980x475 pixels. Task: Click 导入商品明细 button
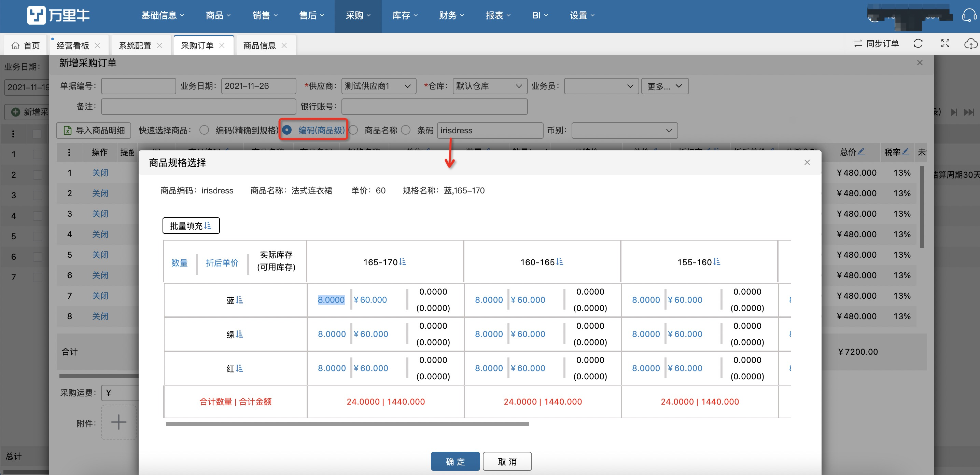[x=94, y=131]
